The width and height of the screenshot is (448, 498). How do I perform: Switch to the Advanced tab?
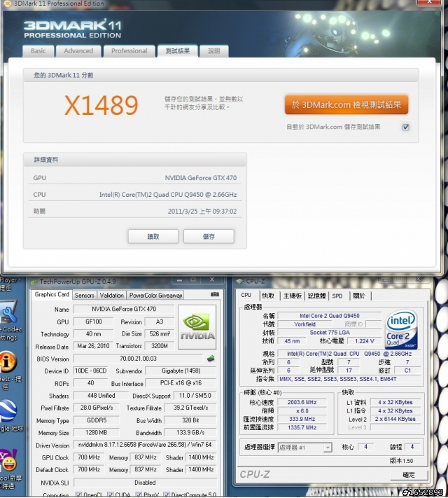coord(78,51)
